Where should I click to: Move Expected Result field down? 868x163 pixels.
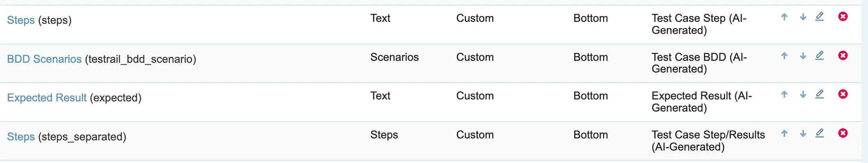coord(803,94)
